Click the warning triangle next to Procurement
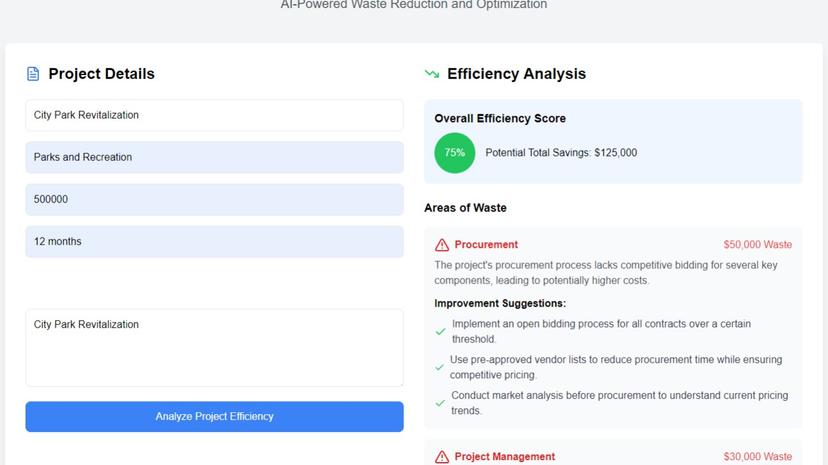Viewport: 828px width, 465px height. pyautogui.click(x=442, y=245)
